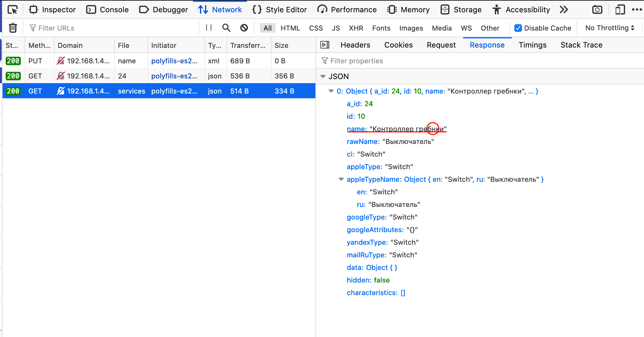Viewport: 644px width, 337px height.
Task: Filter requests by XHR type
Action: (356, 28)
